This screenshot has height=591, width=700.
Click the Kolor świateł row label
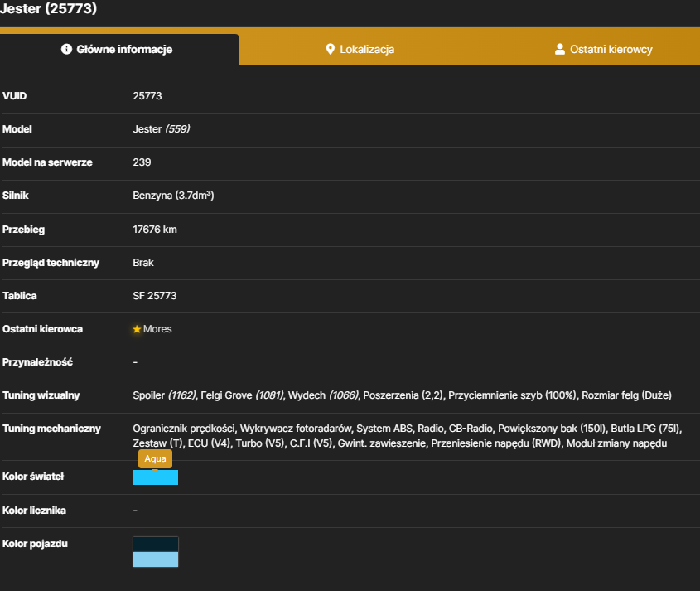click(33, 477)
